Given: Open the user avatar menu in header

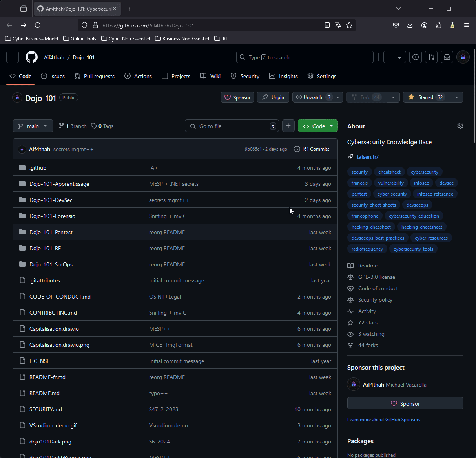Looking at the screenshot, I should click(463, 57).
